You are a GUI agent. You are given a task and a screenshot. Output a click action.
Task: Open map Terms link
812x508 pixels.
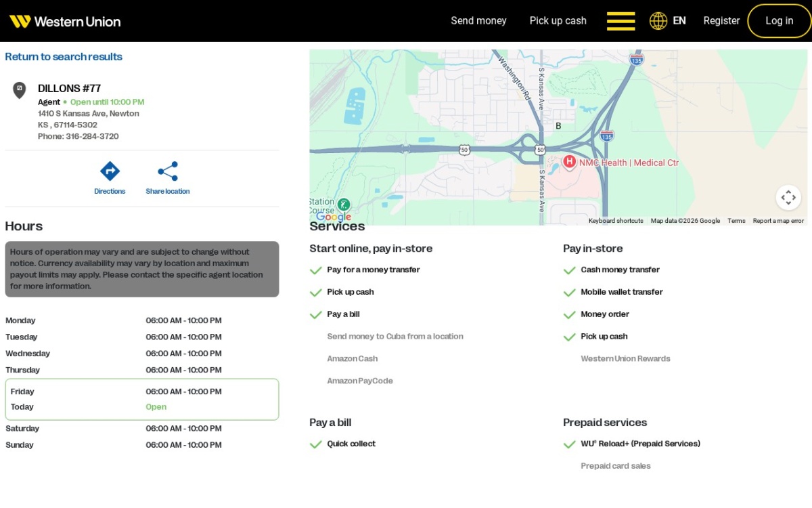[x=736, y=221]
